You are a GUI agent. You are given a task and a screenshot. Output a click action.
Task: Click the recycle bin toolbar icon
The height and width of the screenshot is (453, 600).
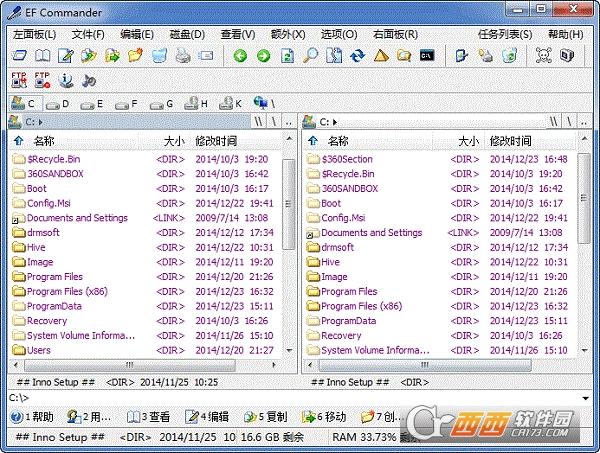click(x=509, y=55)
